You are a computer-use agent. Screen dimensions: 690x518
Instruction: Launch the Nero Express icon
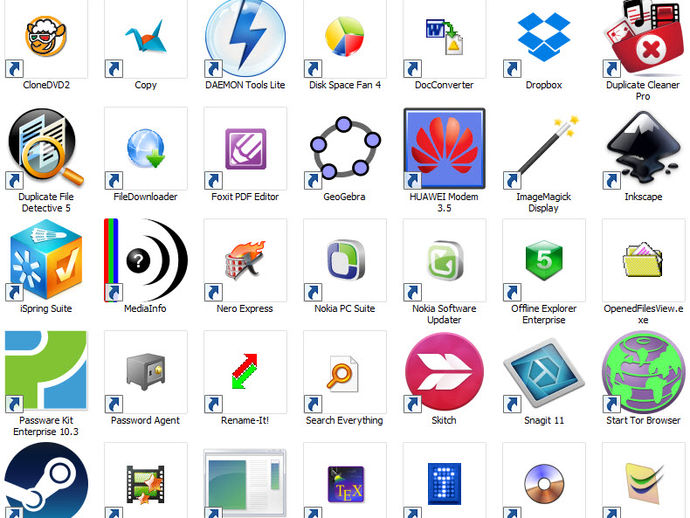245,260
